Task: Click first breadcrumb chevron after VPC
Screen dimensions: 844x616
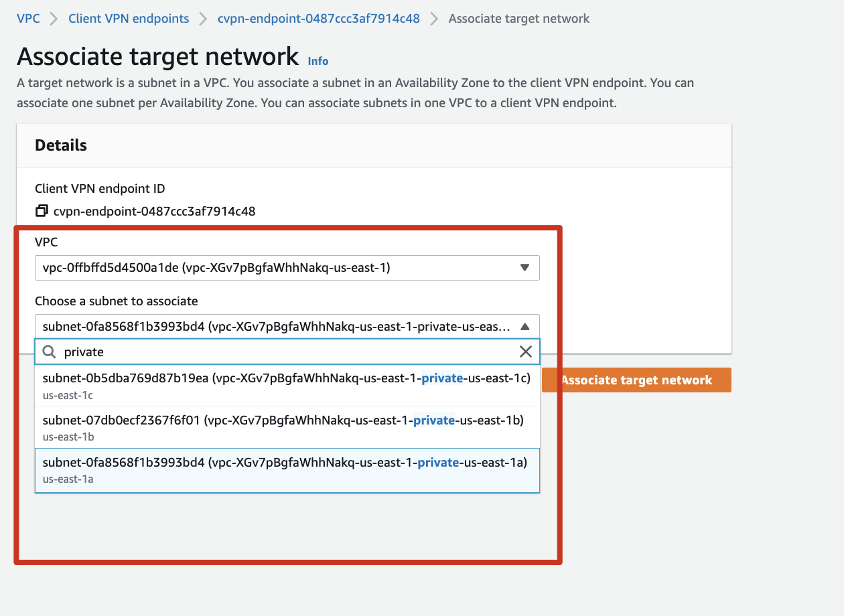Action: [x=54, y=19]
